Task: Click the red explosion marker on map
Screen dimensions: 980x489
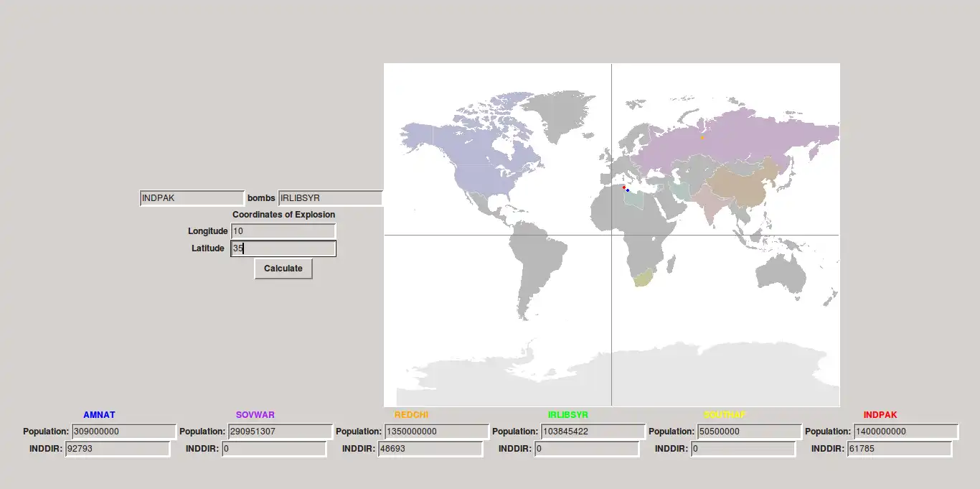Action: point(623,187)
